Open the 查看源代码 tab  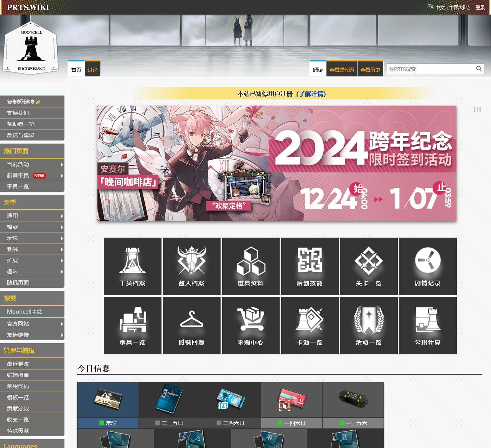[x=342, y=69]
